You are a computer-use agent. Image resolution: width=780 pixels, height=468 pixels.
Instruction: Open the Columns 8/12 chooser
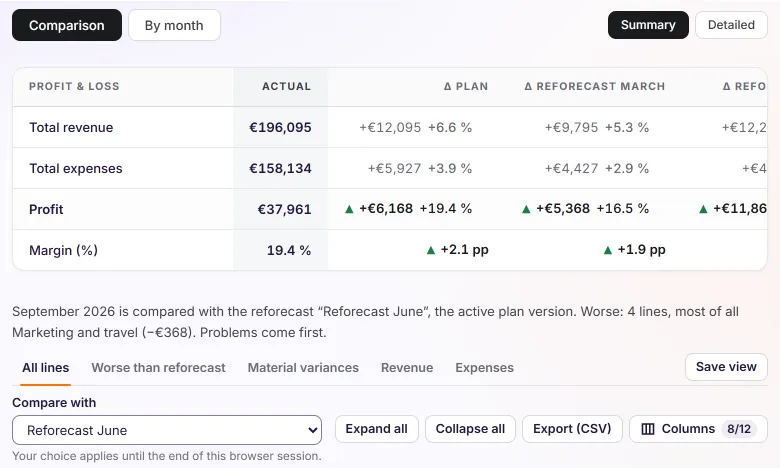click(698, 429)
